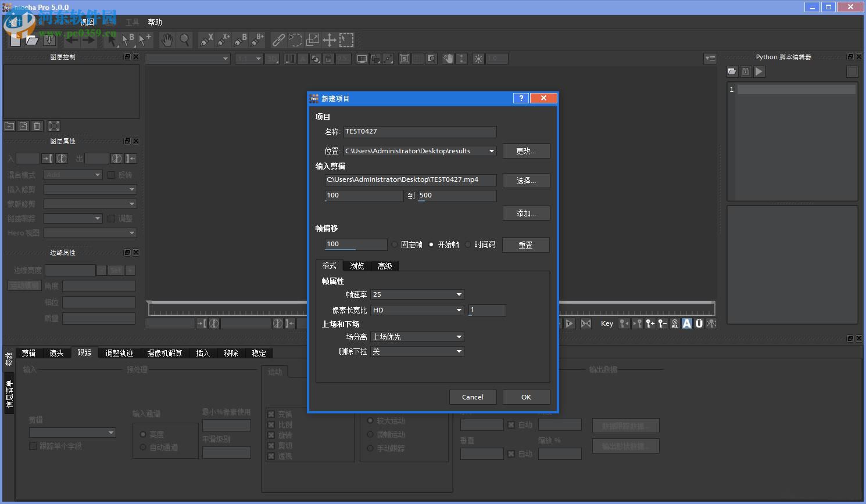
Task: Select the transform move tool
Action: (x=328, y=39)
